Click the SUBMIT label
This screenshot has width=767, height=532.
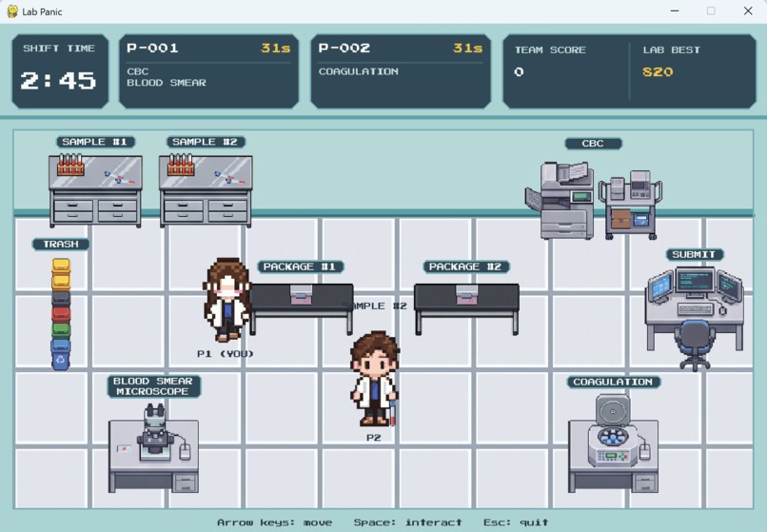click(x=695, y=254)
